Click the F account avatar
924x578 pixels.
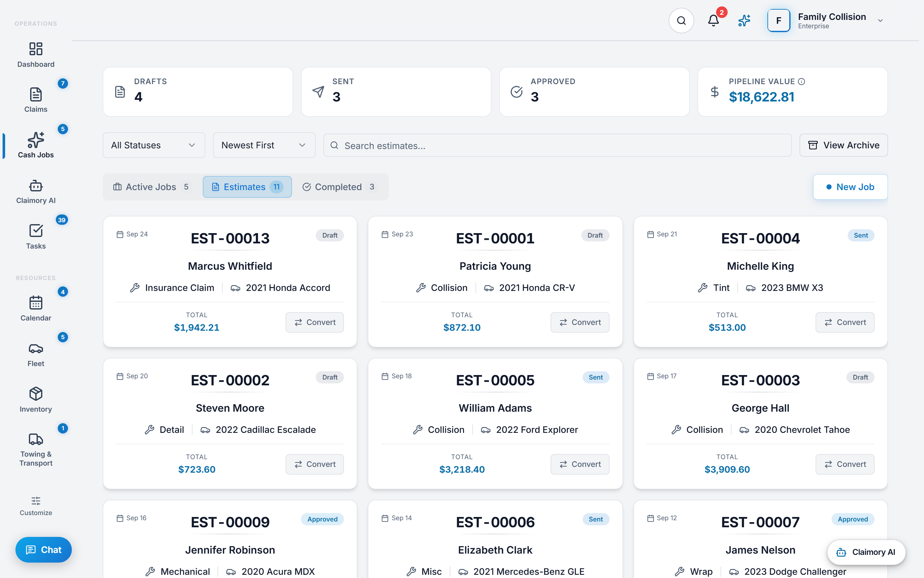(x=779, y=21)
